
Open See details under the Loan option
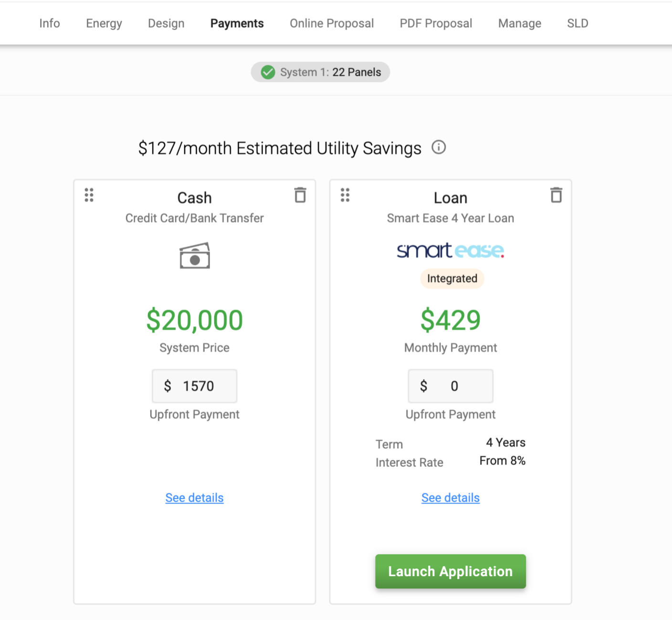point(450,497)
